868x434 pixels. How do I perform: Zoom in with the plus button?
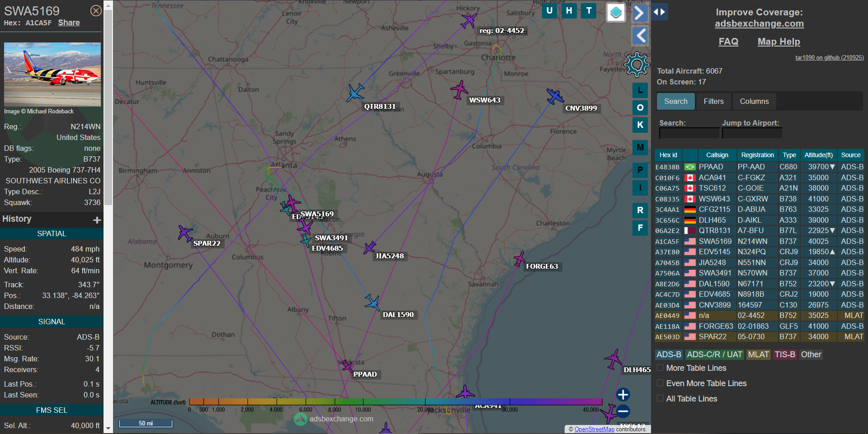[623, 395]
